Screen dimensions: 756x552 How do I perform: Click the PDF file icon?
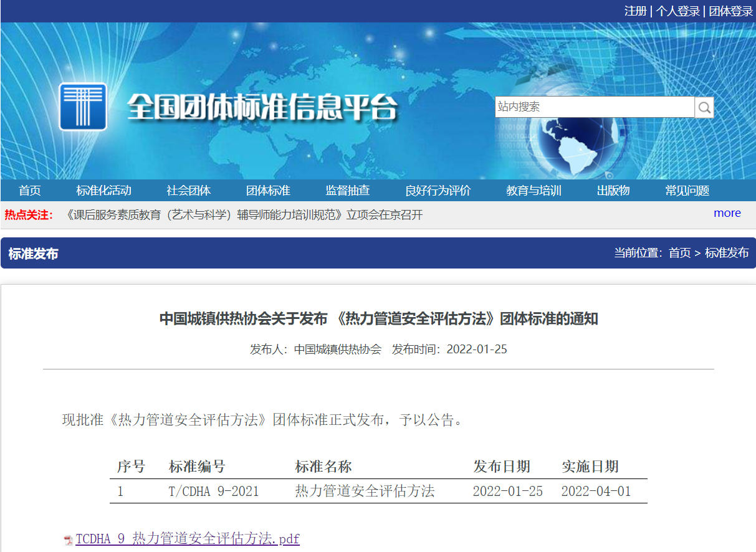(69, 540)
